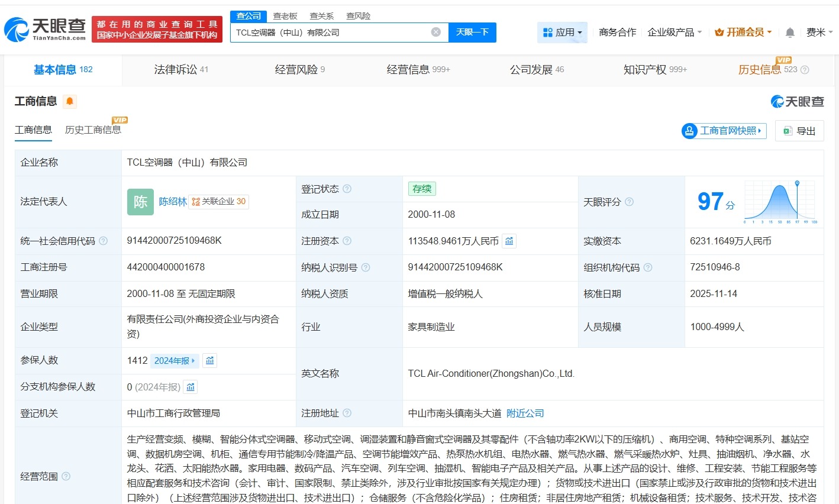The width and height of the screenshot is (839, 504).
Task: Open the notification bell in top navigation
Action: [789, 33]
